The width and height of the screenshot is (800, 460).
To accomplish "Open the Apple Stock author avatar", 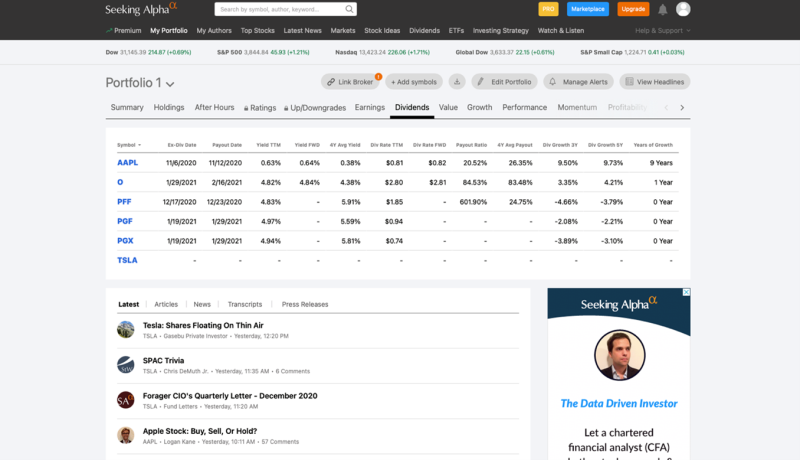I will [x=126, y=435].
